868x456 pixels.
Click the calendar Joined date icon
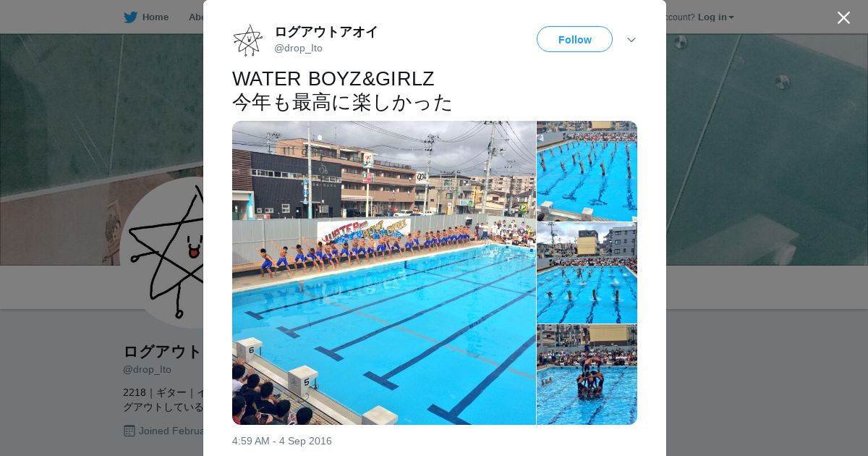pyautogui.click(x=129, y=431)
